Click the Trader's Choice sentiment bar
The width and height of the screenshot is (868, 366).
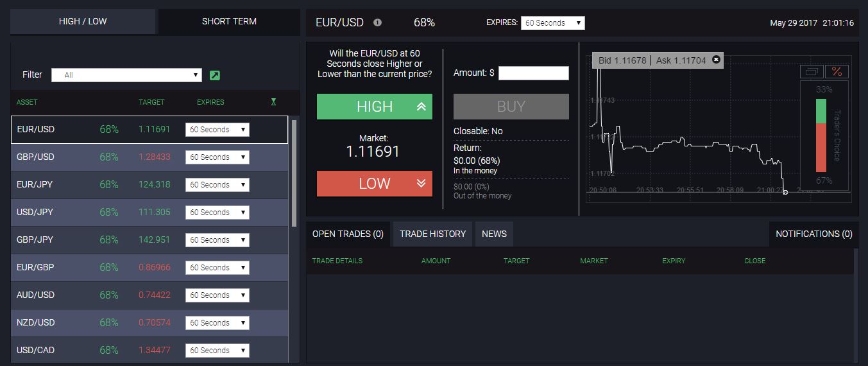pyautogui.click(x=821, y=135)
